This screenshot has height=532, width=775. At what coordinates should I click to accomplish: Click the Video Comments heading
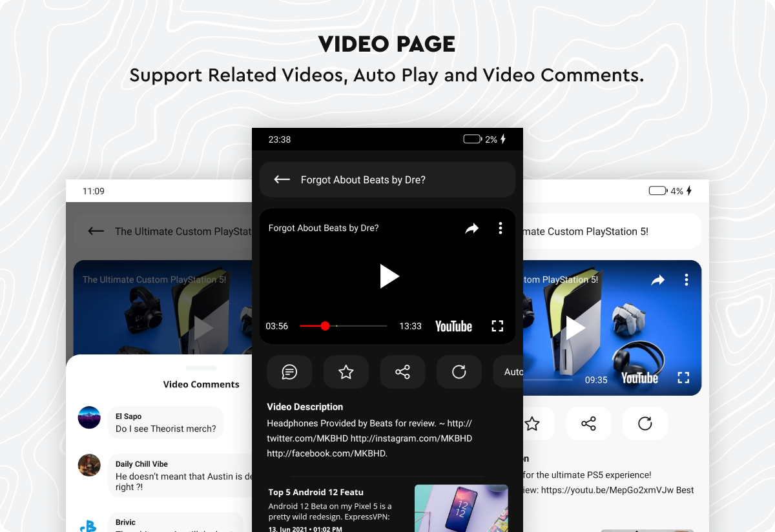click(x=201, y=384)
